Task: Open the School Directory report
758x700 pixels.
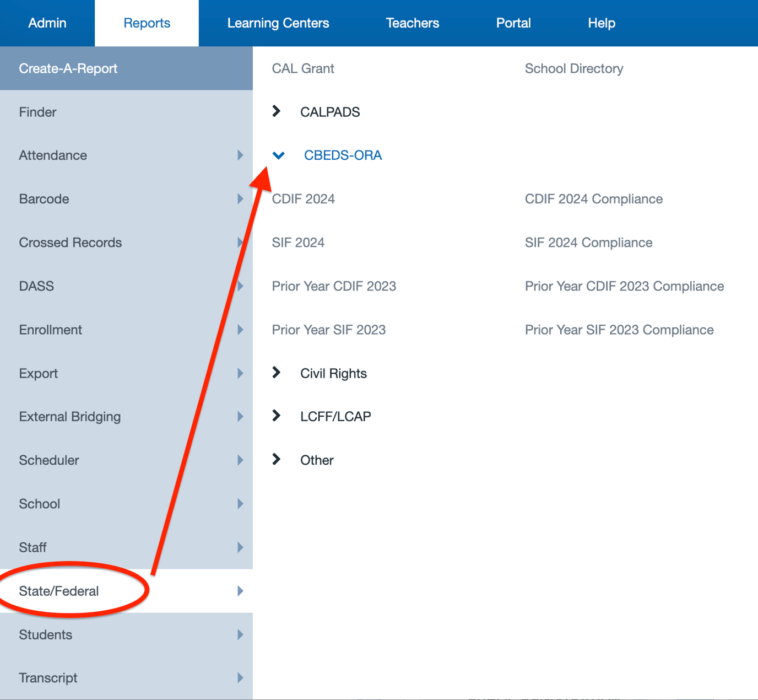Action: coord(574,68)
